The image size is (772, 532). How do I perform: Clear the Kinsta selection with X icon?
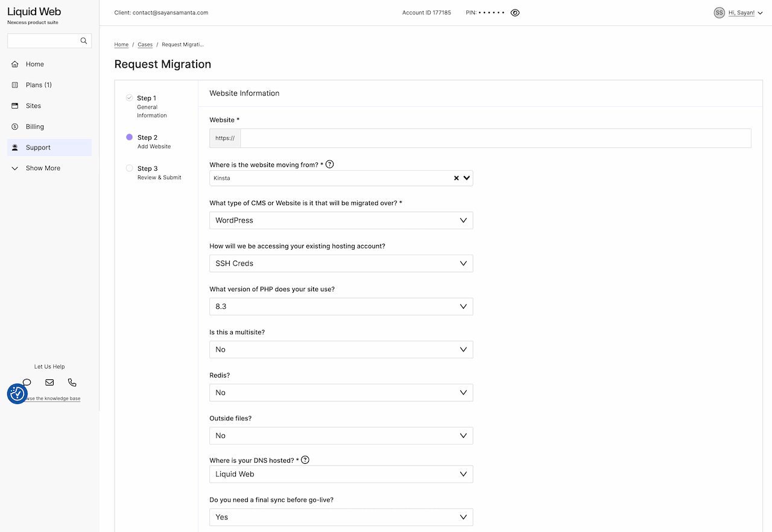click(457, 178)
